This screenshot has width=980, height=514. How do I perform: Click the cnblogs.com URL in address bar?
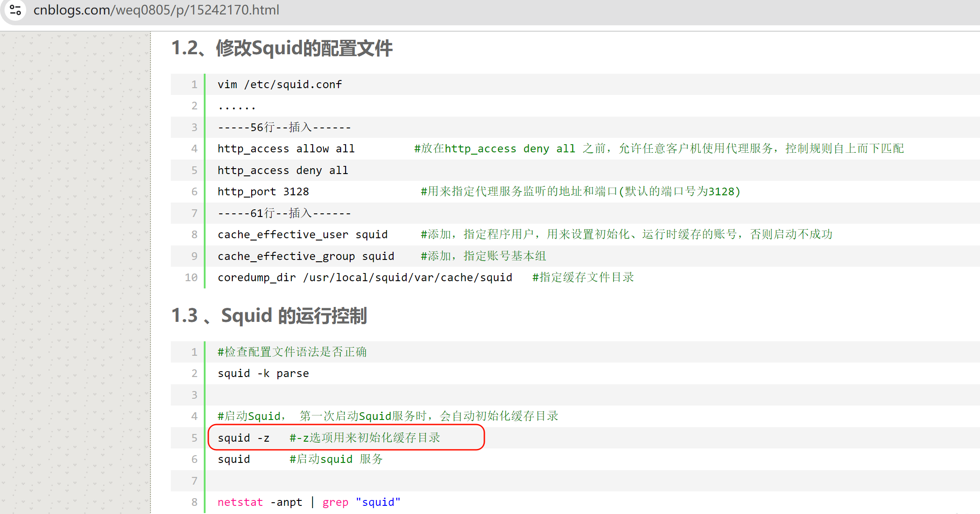156,10
